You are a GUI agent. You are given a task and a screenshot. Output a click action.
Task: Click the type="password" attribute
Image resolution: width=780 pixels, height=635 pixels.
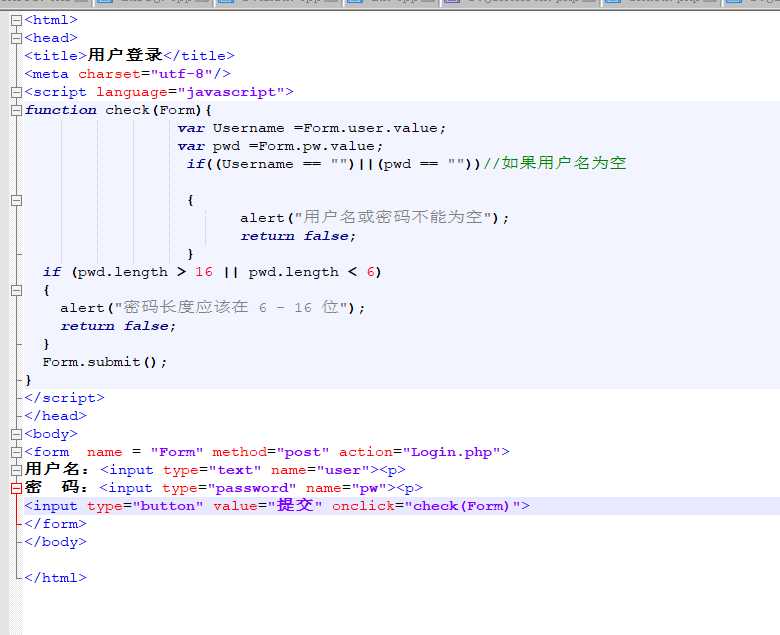[x=229, y=488]
